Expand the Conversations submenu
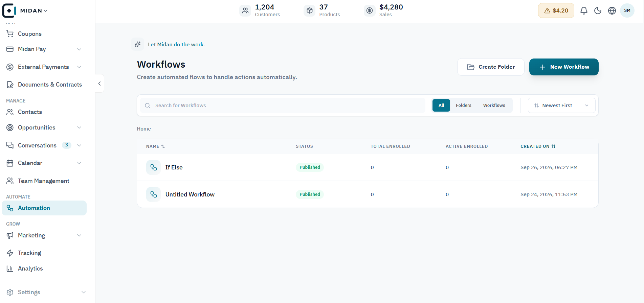 (79, 145)
